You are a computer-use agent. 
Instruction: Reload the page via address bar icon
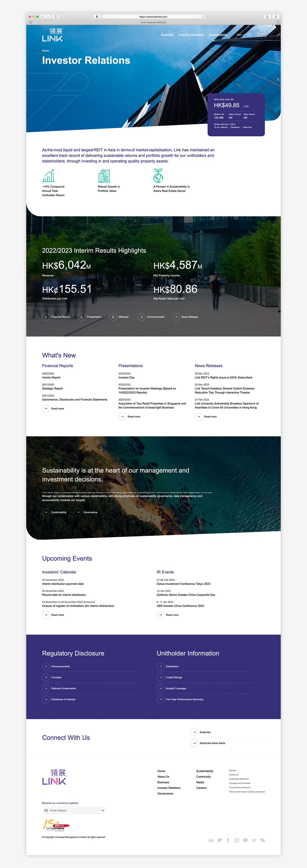point(203,16)
